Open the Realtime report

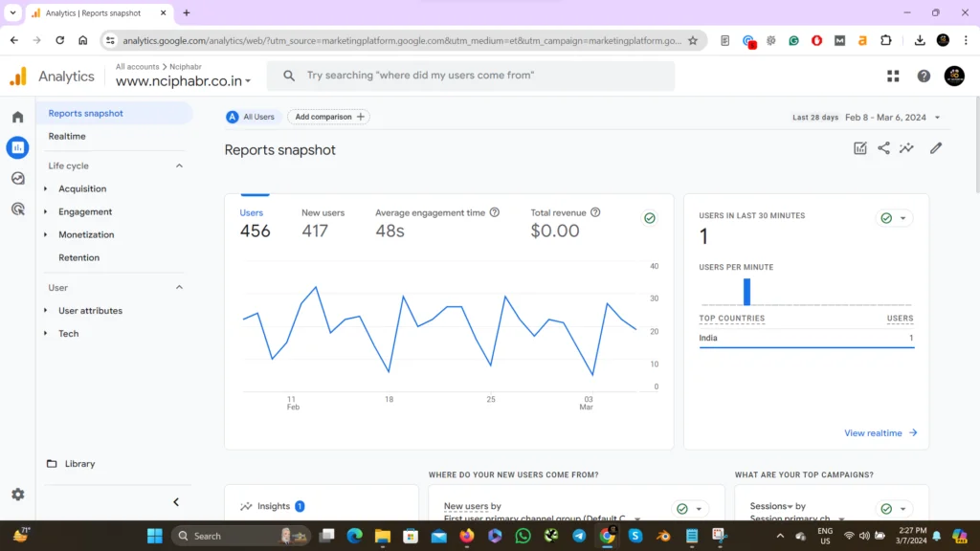click(x=67, y=136)
